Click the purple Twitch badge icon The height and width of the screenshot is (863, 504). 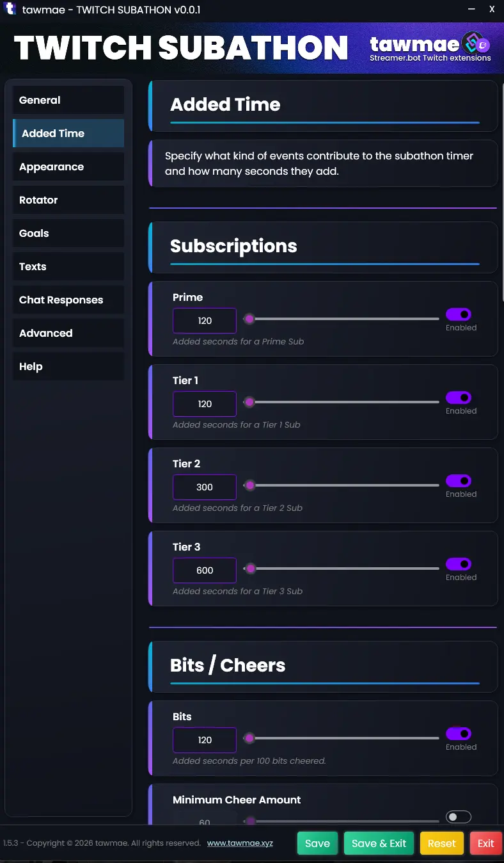tap(484, 45)
